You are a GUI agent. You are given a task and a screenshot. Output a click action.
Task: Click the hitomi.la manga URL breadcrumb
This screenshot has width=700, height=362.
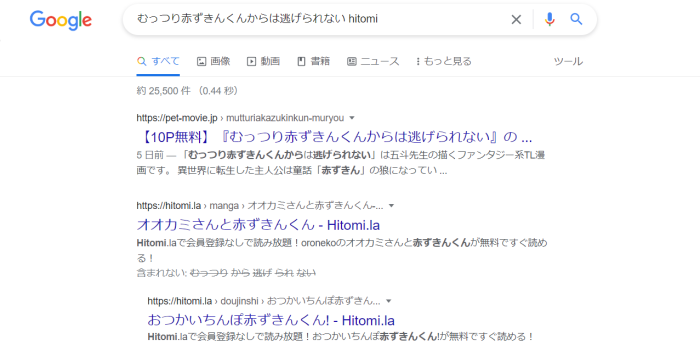pos(260,206)
